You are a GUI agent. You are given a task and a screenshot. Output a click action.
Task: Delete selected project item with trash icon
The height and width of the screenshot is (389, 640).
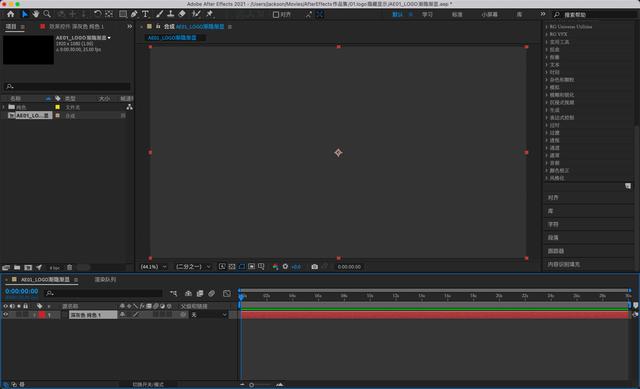(69, 268)
